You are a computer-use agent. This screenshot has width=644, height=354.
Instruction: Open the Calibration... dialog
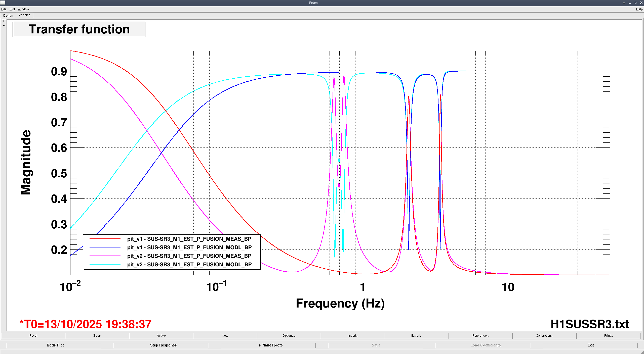[544, 335]
